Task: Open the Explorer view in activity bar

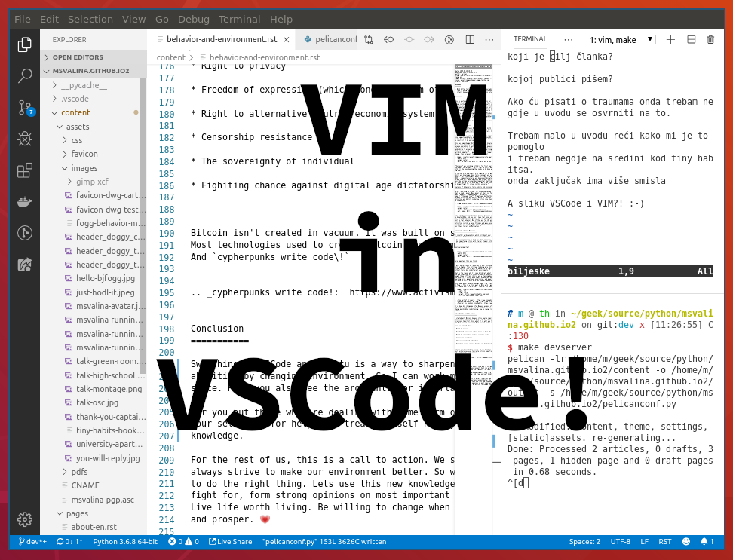Action: 24,44
